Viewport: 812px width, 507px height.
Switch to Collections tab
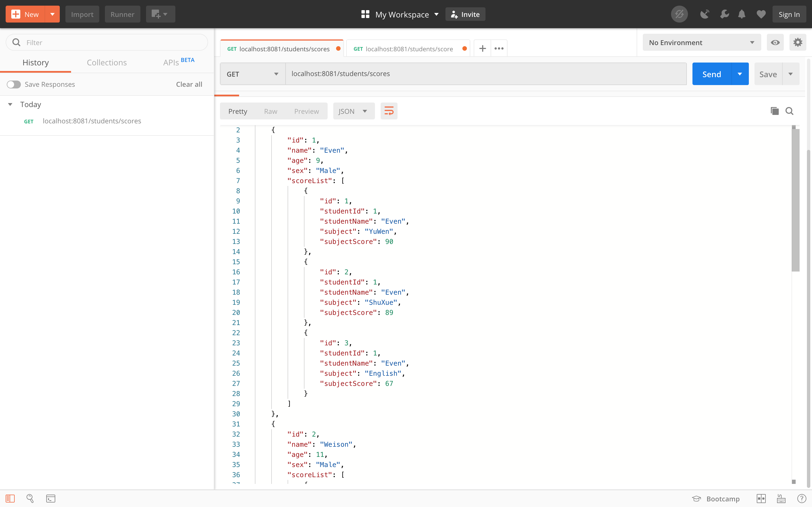tap(106, 62)
